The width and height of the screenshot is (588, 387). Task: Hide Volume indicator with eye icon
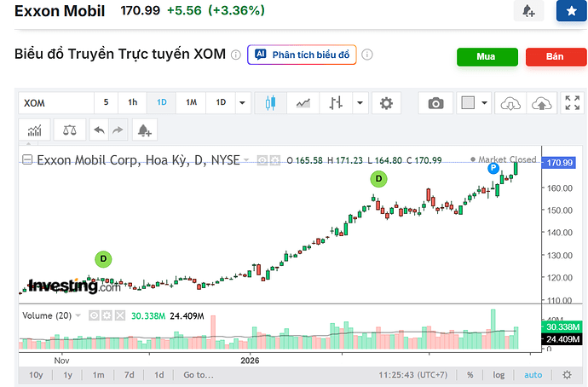tap(94, 315)
